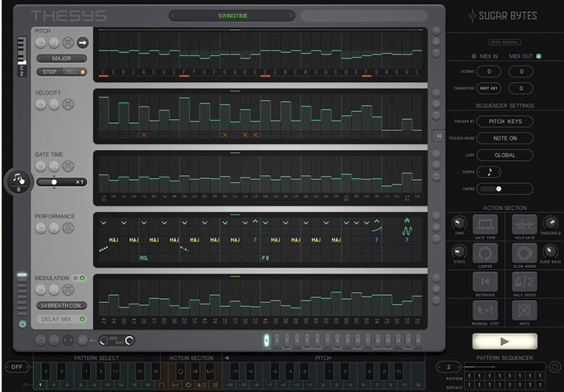Expand the Loop GLOBAL selector
The width and height of the screenshot is (564, 392).
coord(505,155)
